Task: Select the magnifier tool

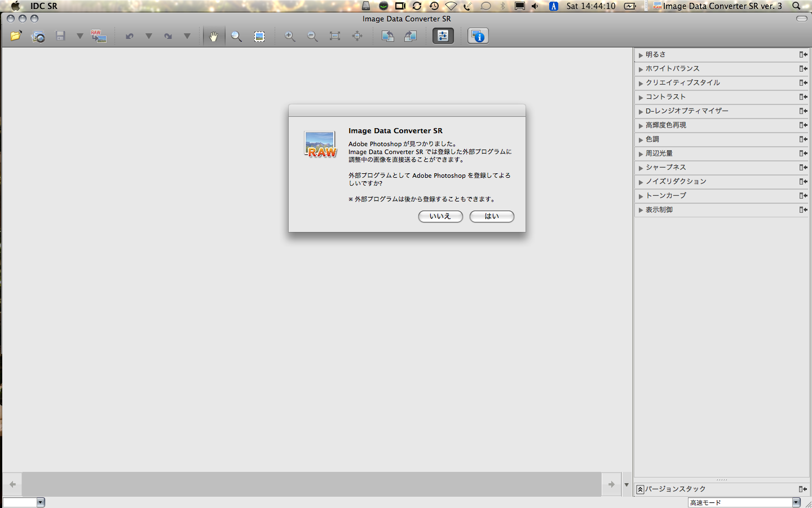Action: click(236, 36)
